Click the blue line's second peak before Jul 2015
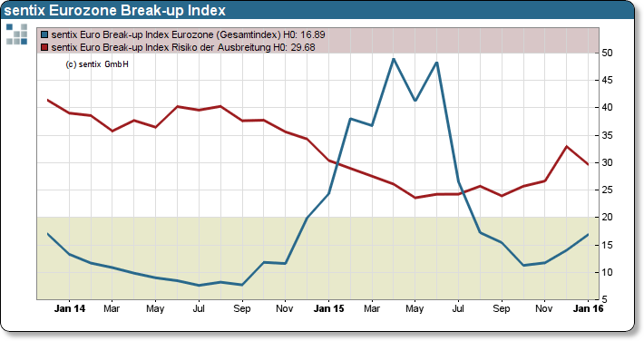The image size is (644, 341). pos(436,63)
